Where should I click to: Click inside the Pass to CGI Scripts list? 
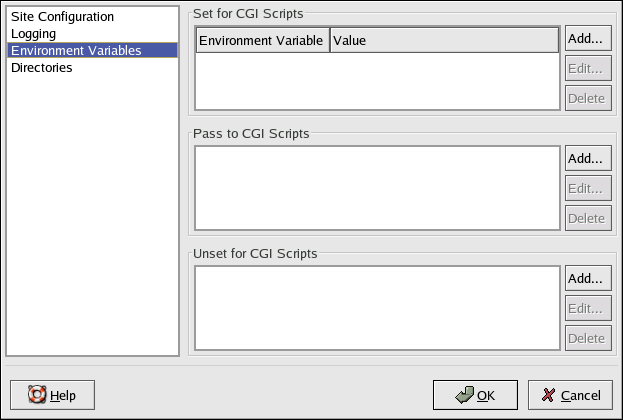[376, 188]
